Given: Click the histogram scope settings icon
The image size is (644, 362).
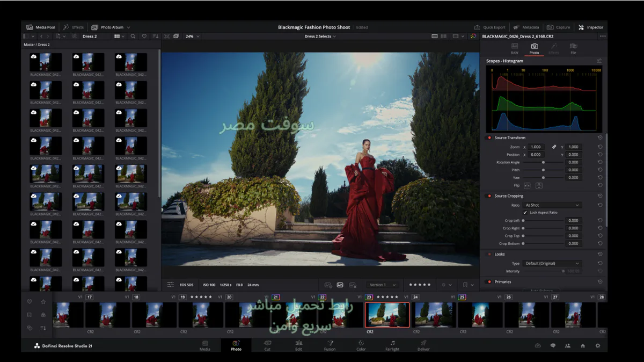Looking at the screenshot, I should [x=599, y=61].
